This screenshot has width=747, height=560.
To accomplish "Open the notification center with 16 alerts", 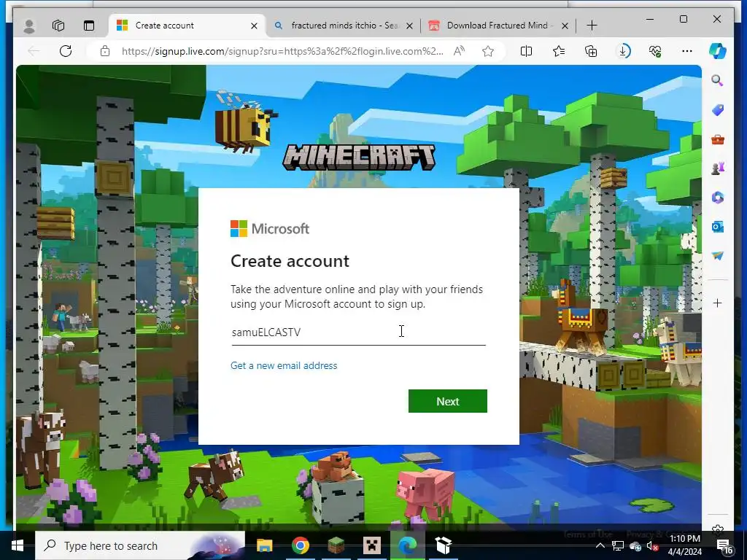I will tap(724, 547).
